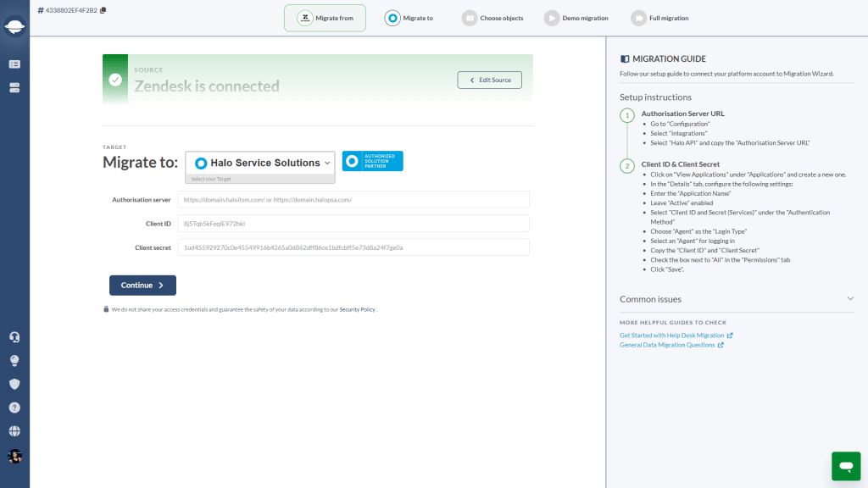Open the Halo Service Solutions target dropdown
Screen dimensions: 868x488
click(260, 164)
